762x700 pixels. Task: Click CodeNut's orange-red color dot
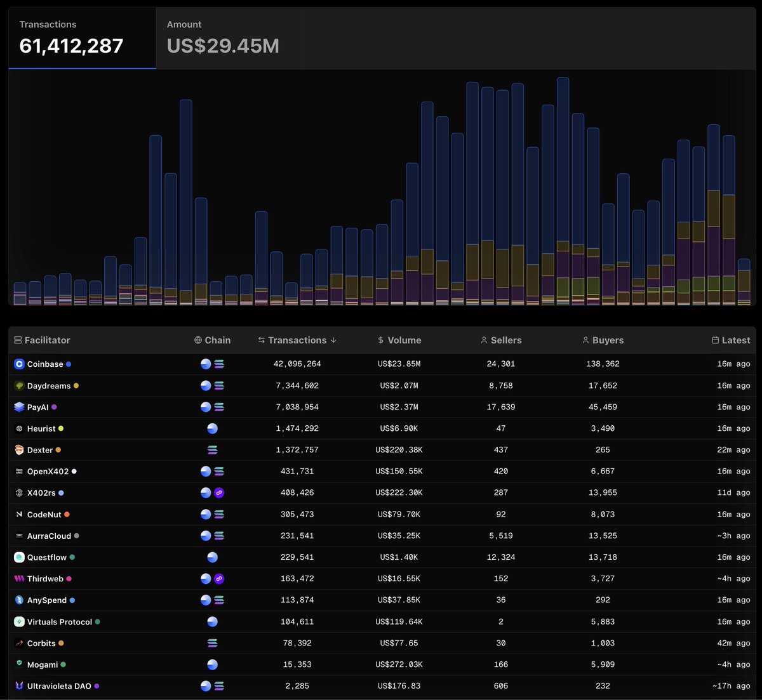(67, 515)
